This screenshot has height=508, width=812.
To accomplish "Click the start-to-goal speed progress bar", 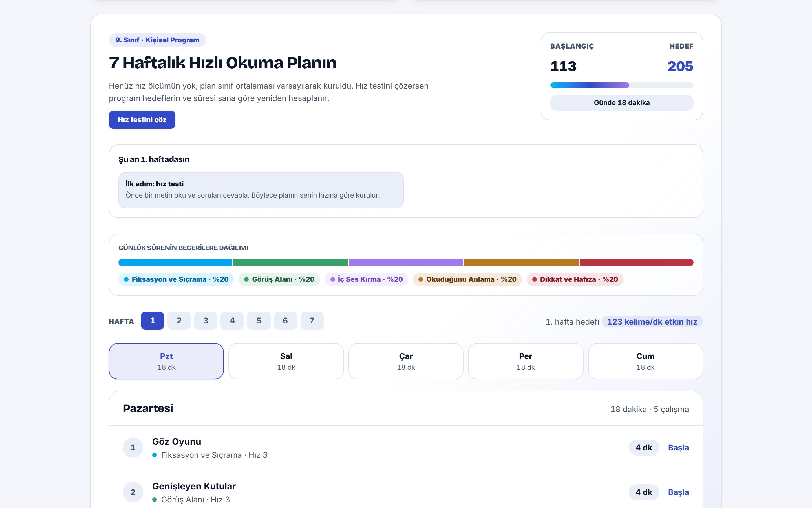I will [x=622, y=85].
